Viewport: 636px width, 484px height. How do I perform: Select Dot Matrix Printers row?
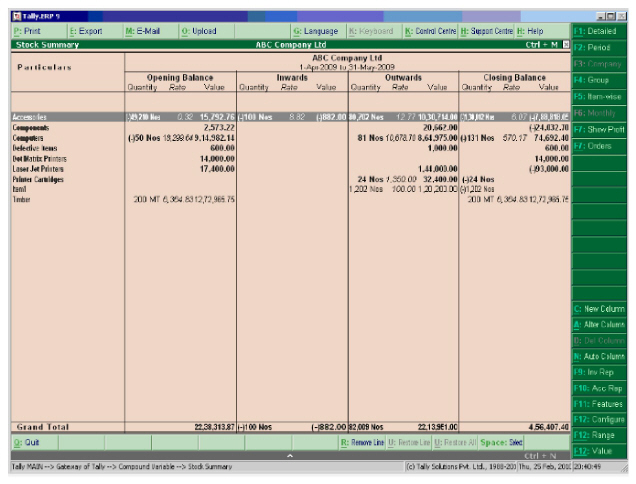(290, 159)
